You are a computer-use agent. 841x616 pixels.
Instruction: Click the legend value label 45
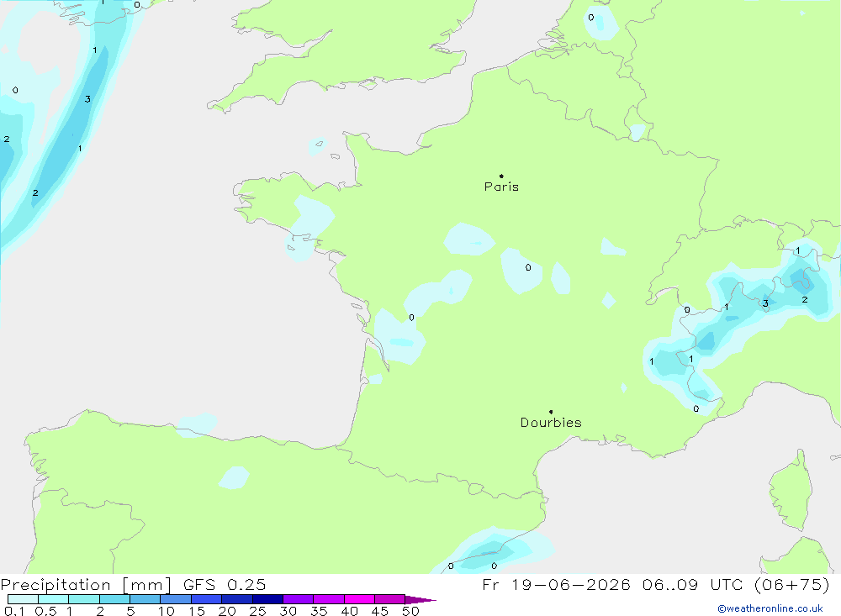pyautogui.click(x=380, y=611)
